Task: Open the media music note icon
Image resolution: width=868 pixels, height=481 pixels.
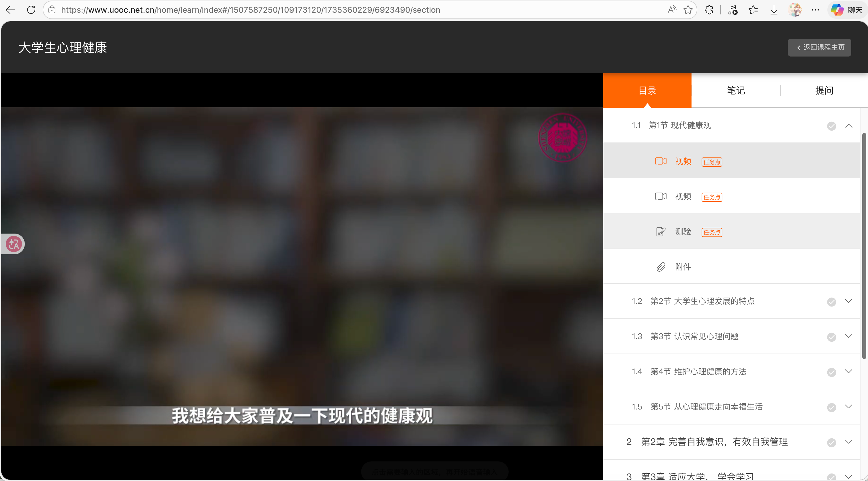Action: coord(732,10)
